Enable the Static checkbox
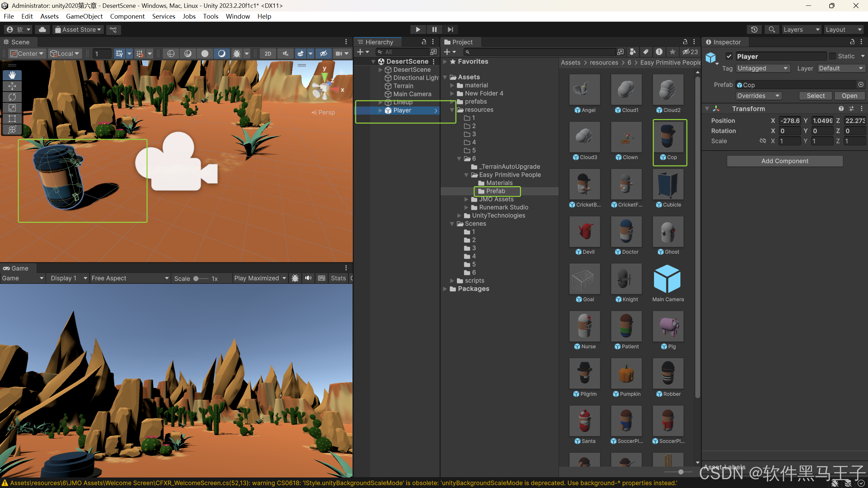The width and height of the screenshot is (868, 488). 832,56
